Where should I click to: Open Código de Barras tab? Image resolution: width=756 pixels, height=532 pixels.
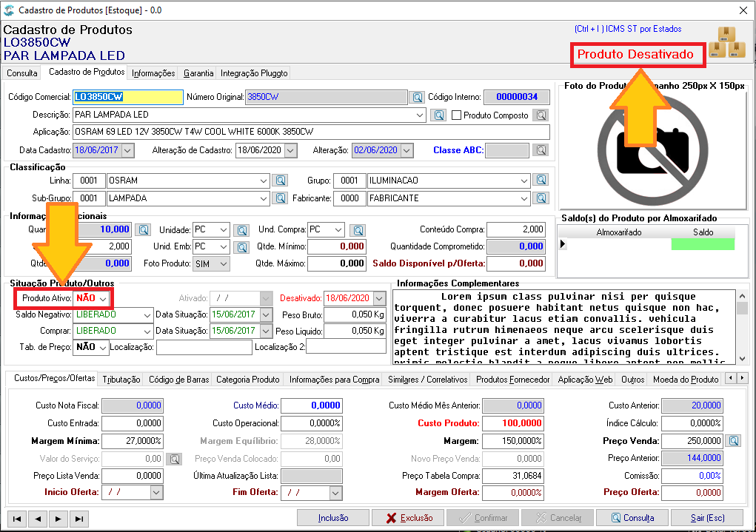pos(179,380)
